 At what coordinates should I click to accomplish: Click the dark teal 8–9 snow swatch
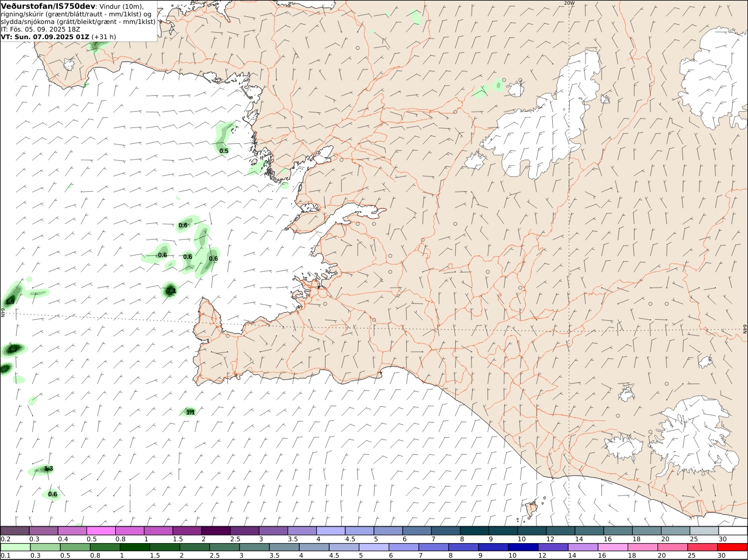(x=476, y=531)
